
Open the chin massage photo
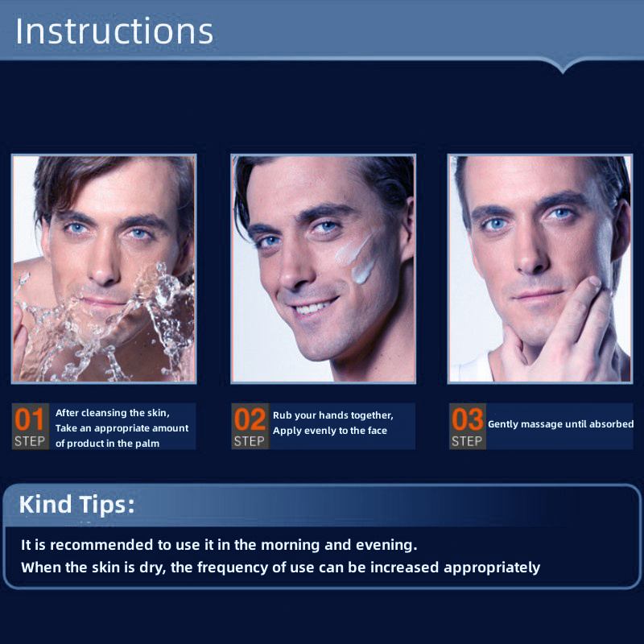coord(540,269)
